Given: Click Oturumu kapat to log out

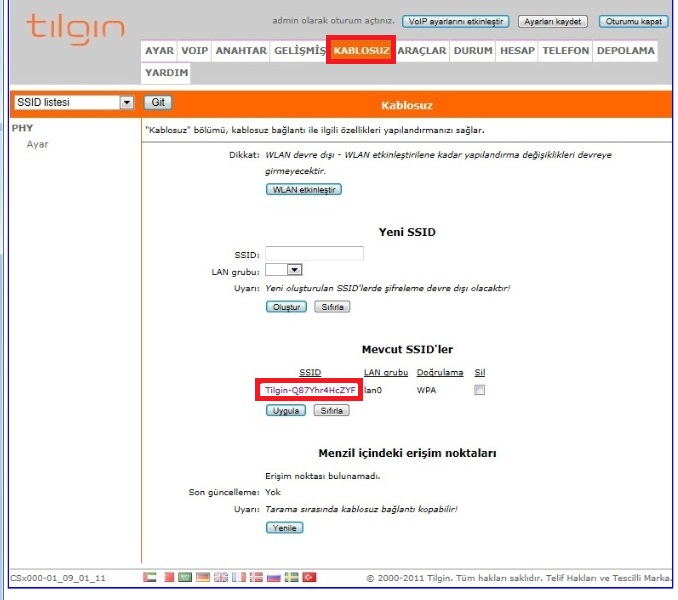Looking at the screenshot, I should [633, 21].
